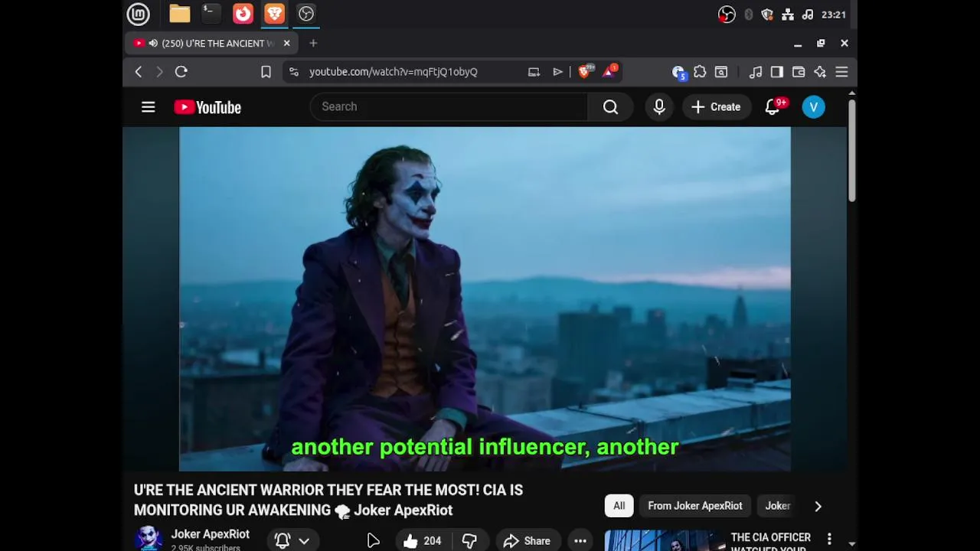
Task: Submit search with magnifier button
Action: (x=610, y=107)
